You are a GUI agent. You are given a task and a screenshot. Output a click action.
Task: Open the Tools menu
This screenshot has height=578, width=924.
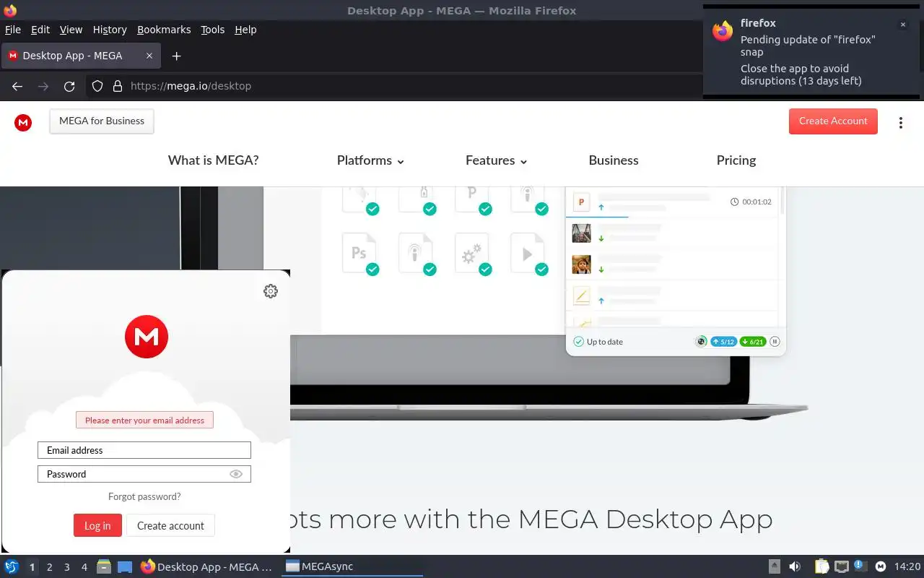pos(212,30)
